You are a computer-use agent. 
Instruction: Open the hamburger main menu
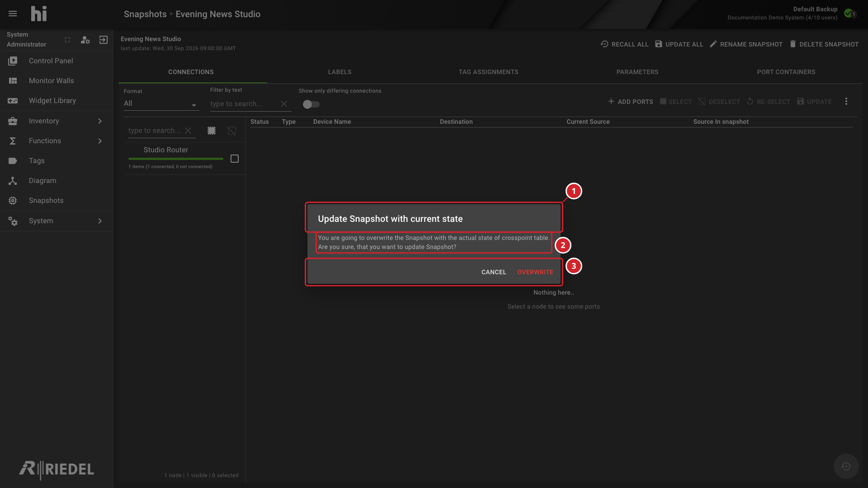(13, 14)
